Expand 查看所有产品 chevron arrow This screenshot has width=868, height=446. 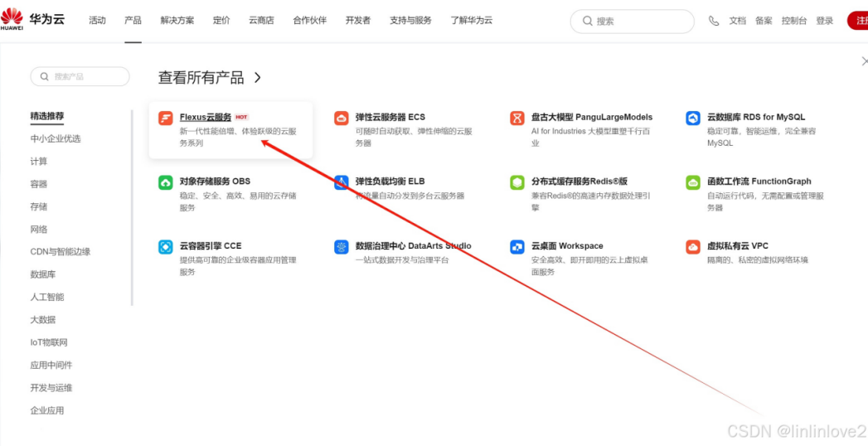click(x=257, y=77)
